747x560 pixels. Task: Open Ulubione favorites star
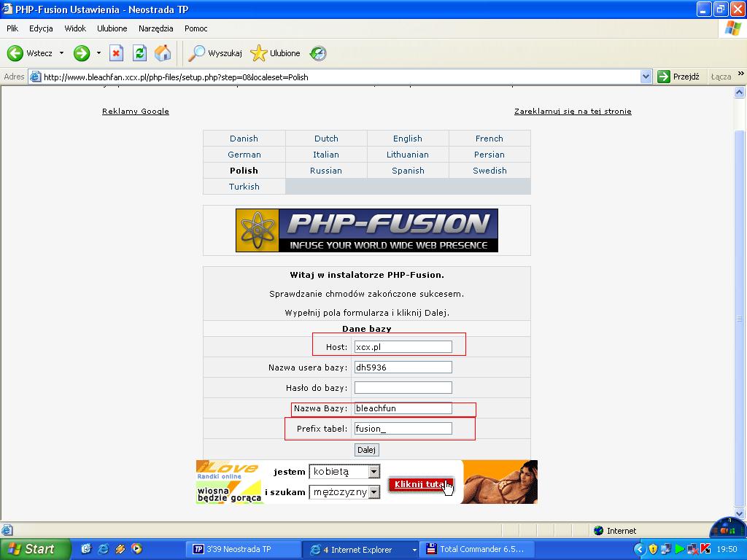(259, 53)
